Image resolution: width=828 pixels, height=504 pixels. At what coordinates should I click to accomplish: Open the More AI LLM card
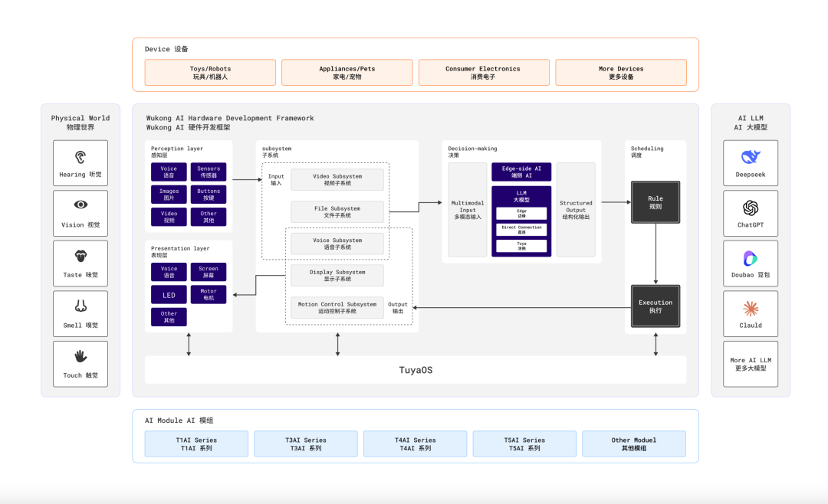[751, 364]
